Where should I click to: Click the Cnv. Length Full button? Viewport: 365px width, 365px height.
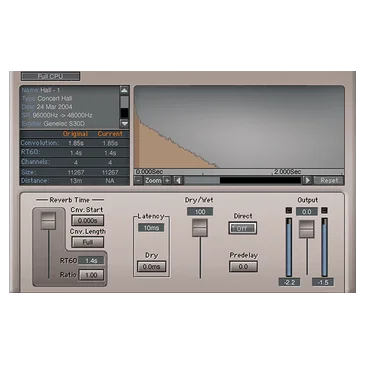pos(88,242)
